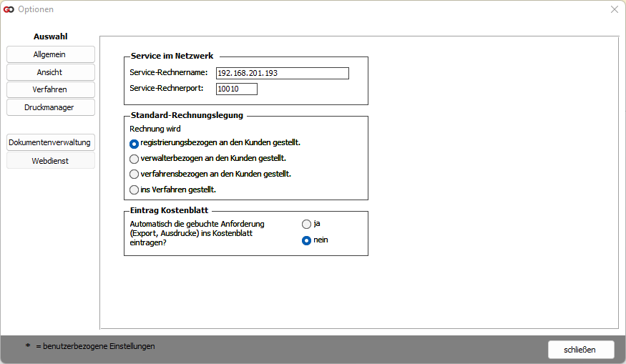626x364 pixels.
Task: Click the Rechnung wird label
Action: 155,129
